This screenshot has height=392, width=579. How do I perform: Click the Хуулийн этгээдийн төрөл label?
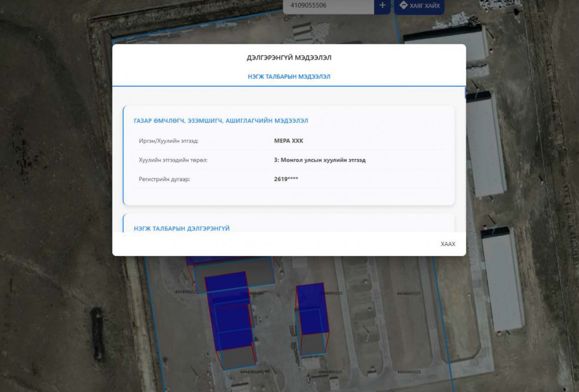[x=173, y=160]
